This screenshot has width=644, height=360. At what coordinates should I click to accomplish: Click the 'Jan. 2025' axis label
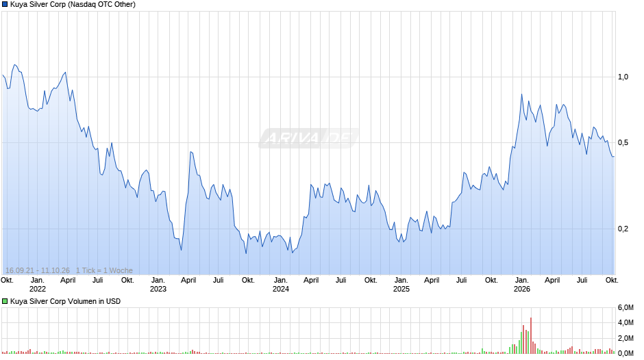coord(401,285)
